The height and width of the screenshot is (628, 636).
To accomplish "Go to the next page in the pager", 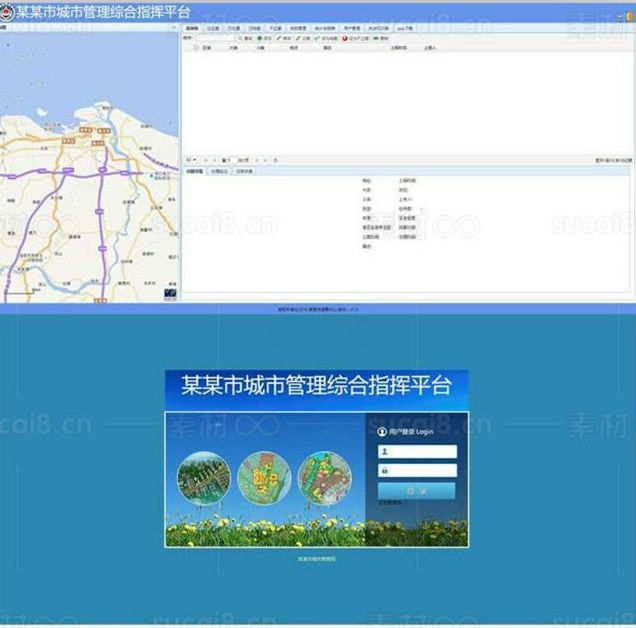I will pyautogui.click(x=257, y=160).
